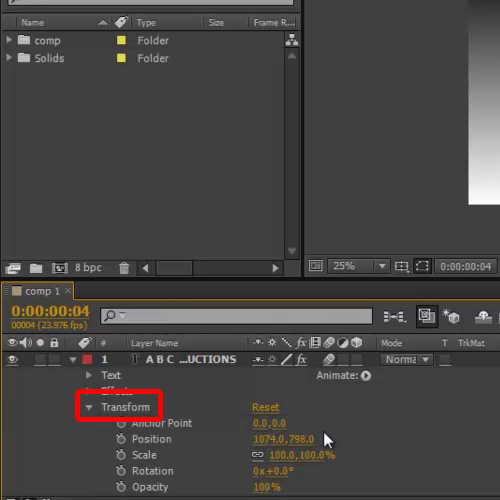Create a new composition from the Project panel

(x=60, y=268)
